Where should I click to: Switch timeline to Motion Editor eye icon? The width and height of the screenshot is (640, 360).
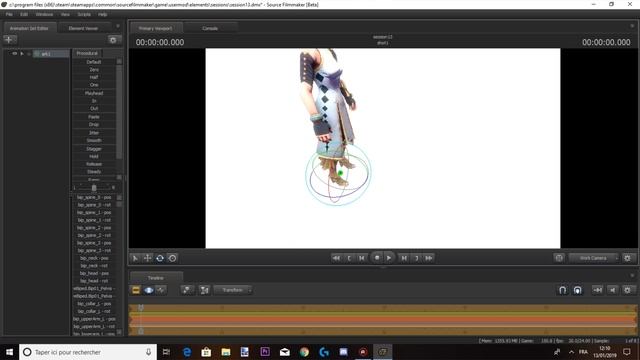click(x=149, y=290)
